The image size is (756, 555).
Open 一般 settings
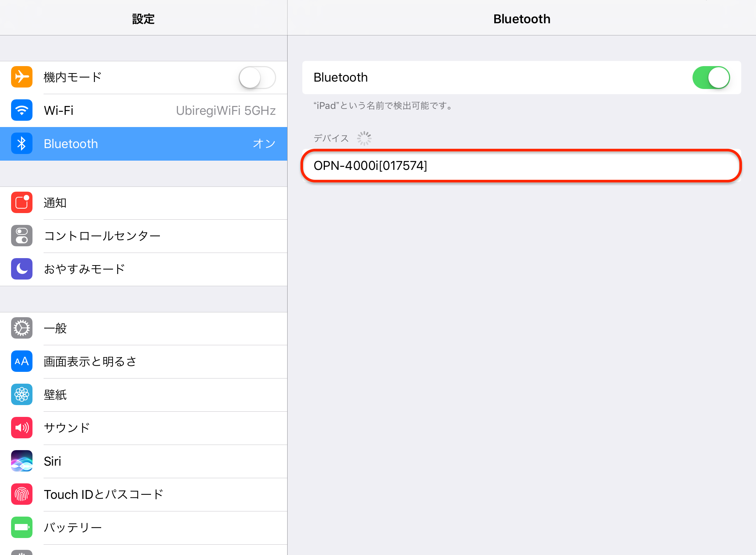point(144,329)
